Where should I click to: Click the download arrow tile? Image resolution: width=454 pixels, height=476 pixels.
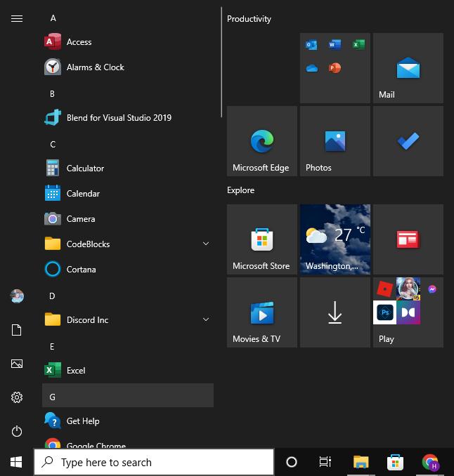click(x=335, y=312)
